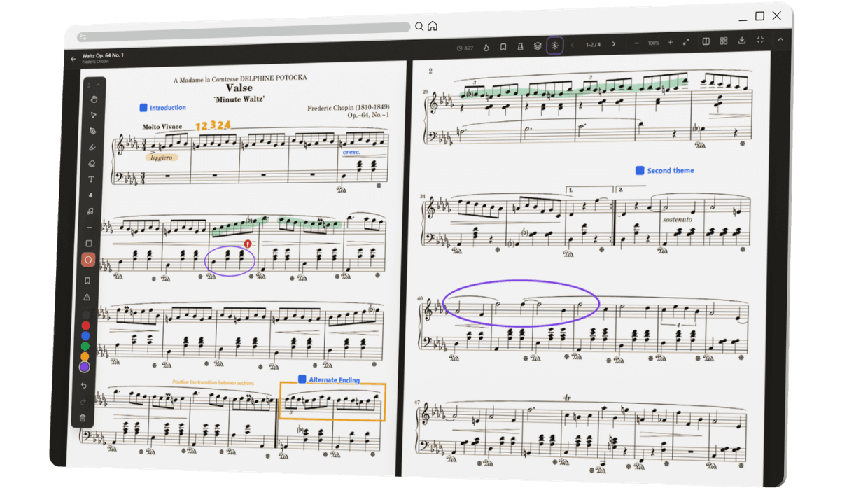
Task: Select the arrow pointer tool
Action: tap(93, 115)
